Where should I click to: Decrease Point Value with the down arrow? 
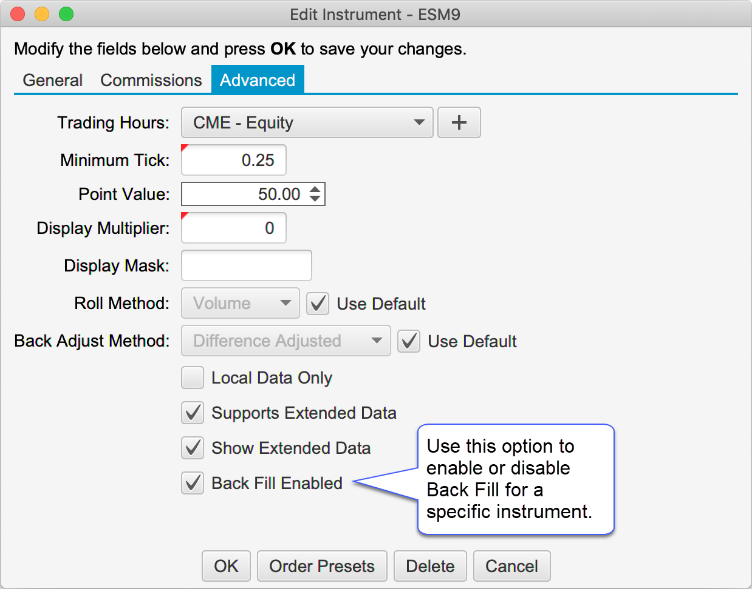click(316, 199)
